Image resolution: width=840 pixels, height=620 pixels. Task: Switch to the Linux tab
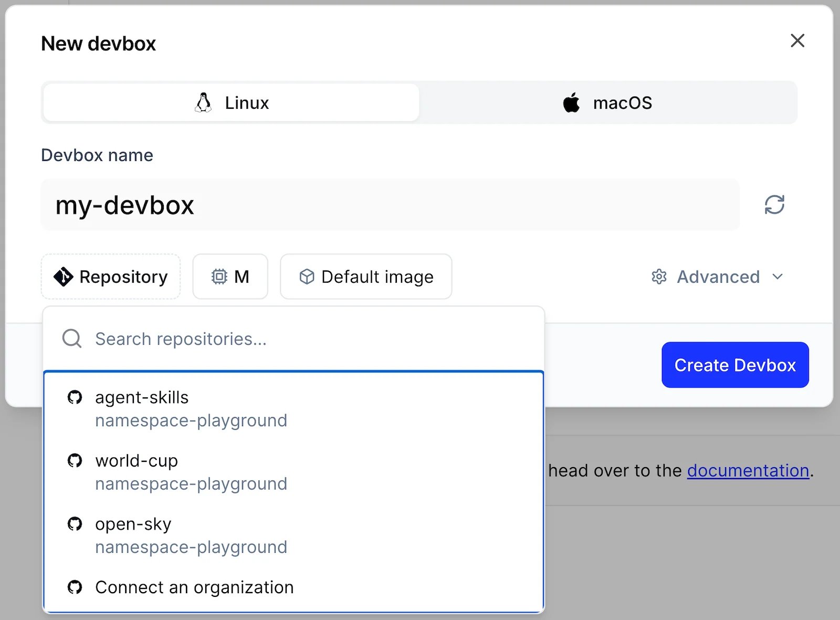(x=231, y=102)
